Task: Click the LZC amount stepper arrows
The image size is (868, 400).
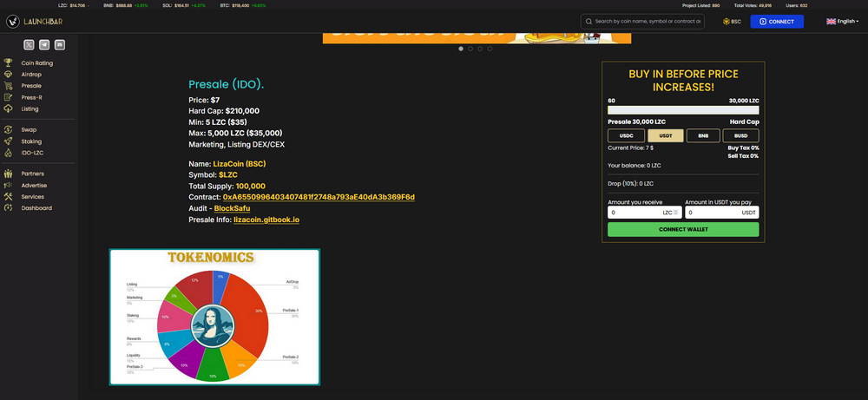Action: 675,212
